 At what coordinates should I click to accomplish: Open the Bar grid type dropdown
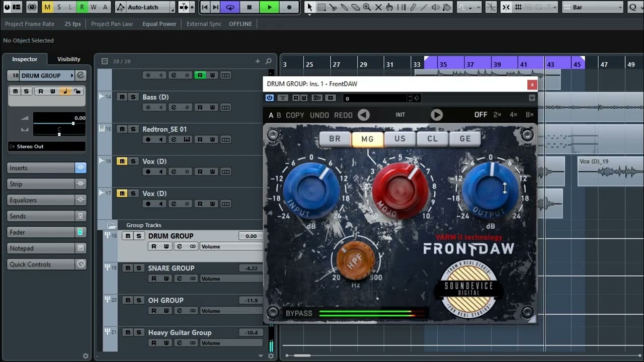(x=593, y=7)
